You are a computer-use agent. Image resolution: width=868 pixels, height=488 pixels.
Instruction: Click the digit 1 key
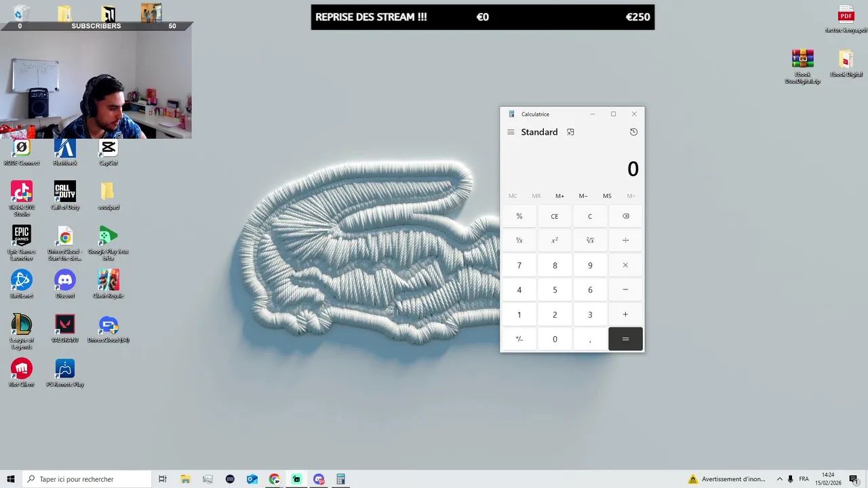coord(519,314)
